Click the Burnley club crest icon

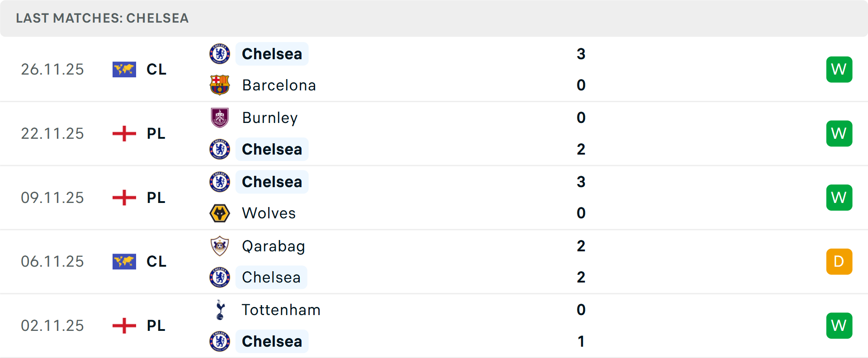(x=220, y=118)
